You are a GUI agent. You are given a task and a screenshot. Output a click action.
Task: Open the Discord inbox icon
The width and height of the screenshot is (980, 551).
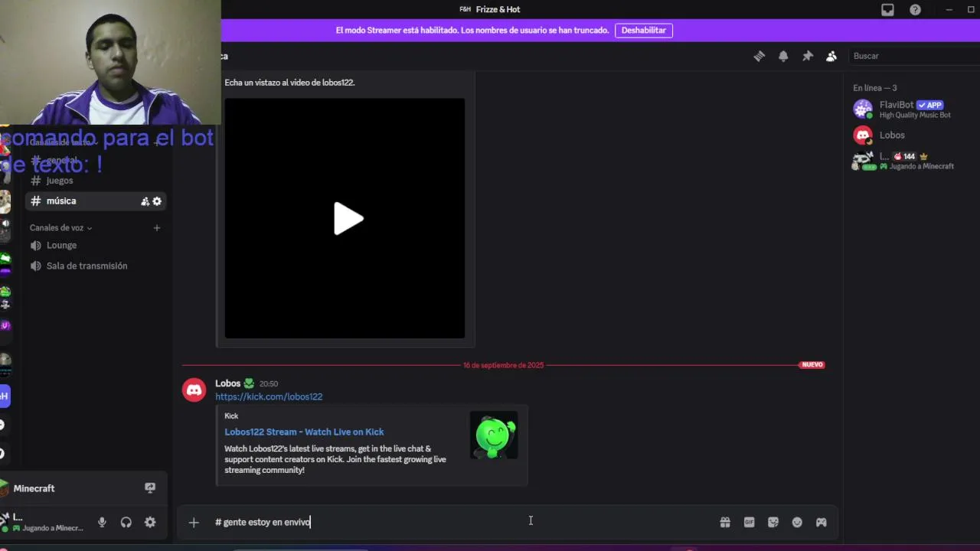coord(887,10)
